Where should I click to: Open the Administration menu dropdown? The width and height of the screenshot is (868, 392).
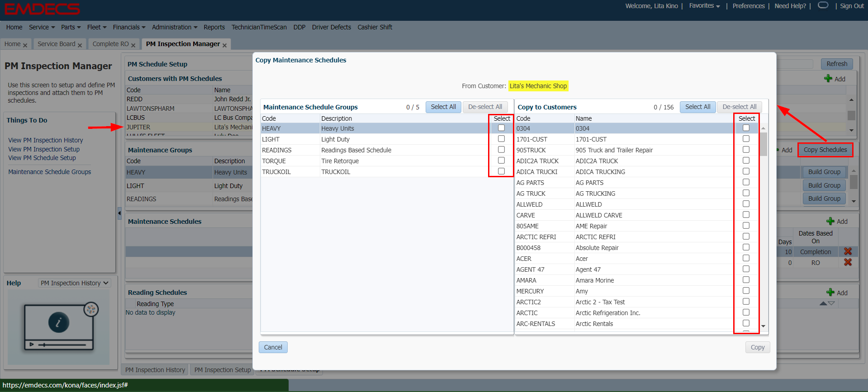click(x=175, y=27)
